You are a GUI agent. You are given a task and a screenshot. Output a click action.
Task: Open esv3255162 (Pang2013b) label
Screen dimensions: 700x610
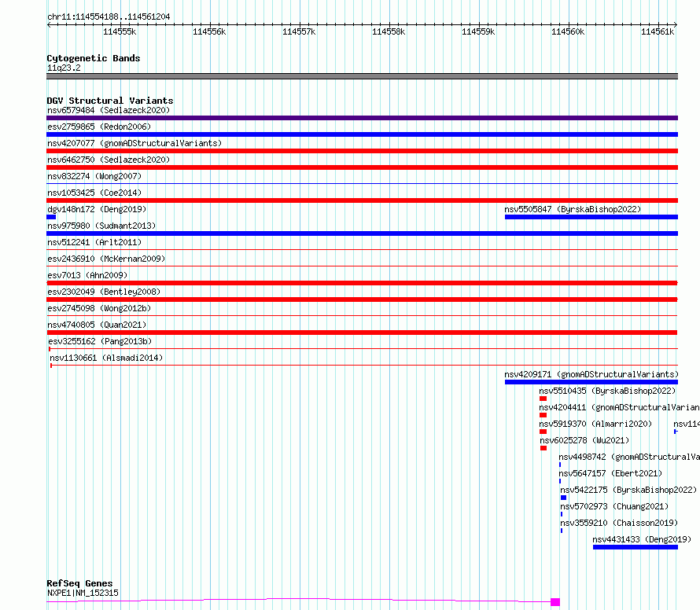[100, 341]
